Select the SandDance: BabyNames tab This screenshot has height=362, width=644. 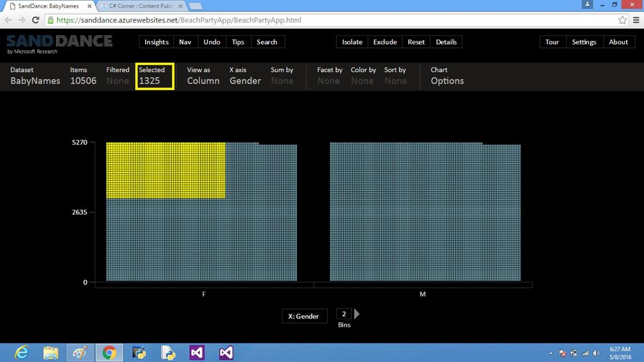coord(48,6)
